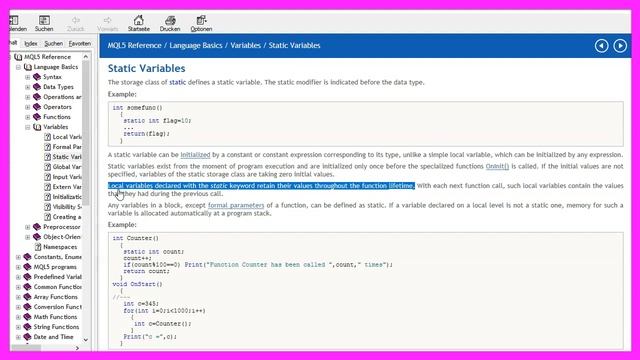Click the Array Functions book icon

27,297
